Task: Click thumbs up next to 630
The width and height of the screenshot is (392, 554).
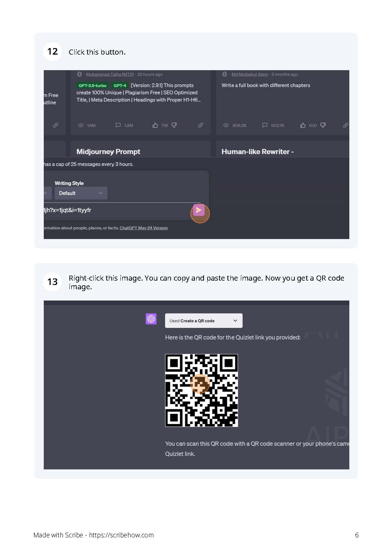Action: tap(303, 125)
